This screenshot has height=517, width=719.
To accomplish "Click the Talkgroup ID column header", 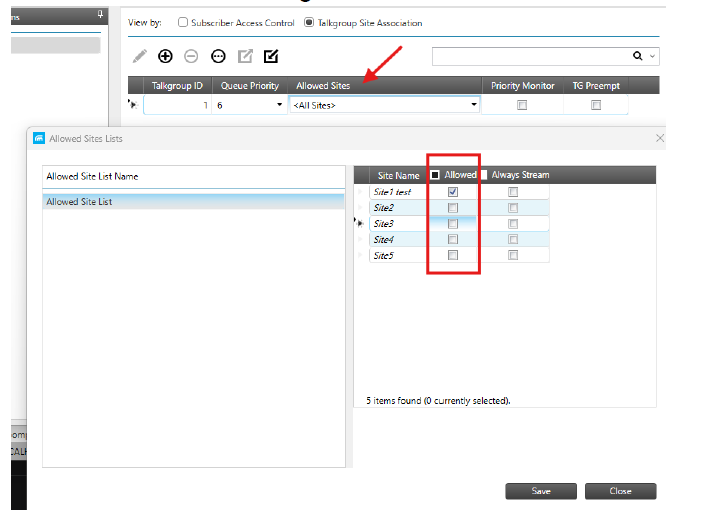I will click(177, 86).
